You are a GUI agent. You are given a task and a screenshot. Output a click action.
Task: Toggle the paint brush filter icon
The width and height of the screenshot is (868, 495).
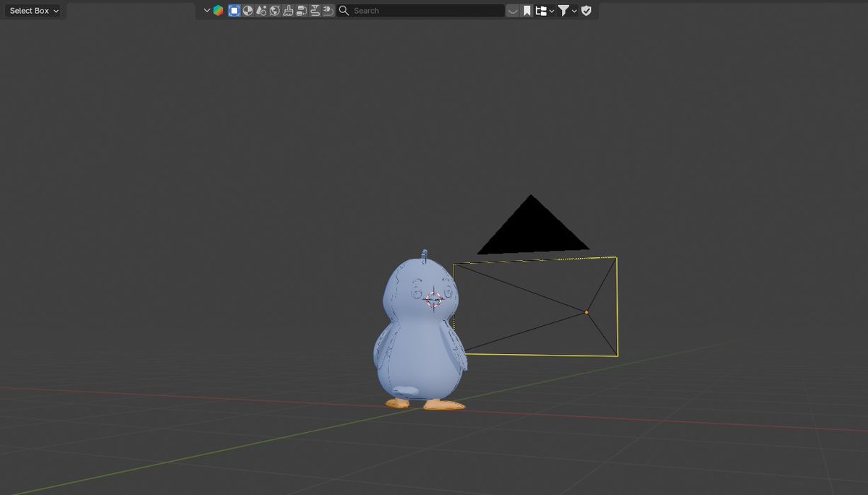288,11
